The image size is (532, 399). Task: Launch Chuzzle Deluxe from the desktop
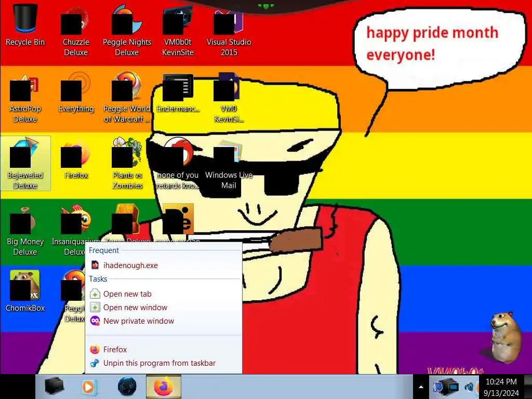(x=76, y=31)
